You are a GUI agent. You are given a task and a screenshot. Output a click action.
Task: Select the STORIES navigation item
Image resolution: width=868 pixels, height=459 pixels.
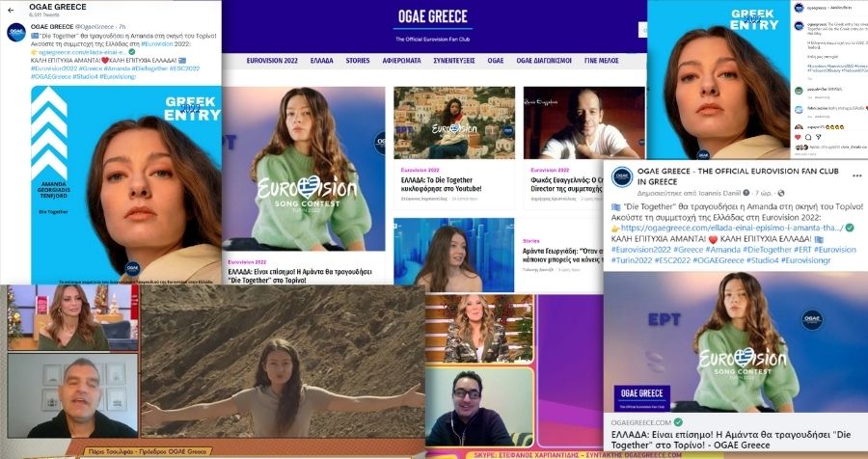(x=358, y=60)
